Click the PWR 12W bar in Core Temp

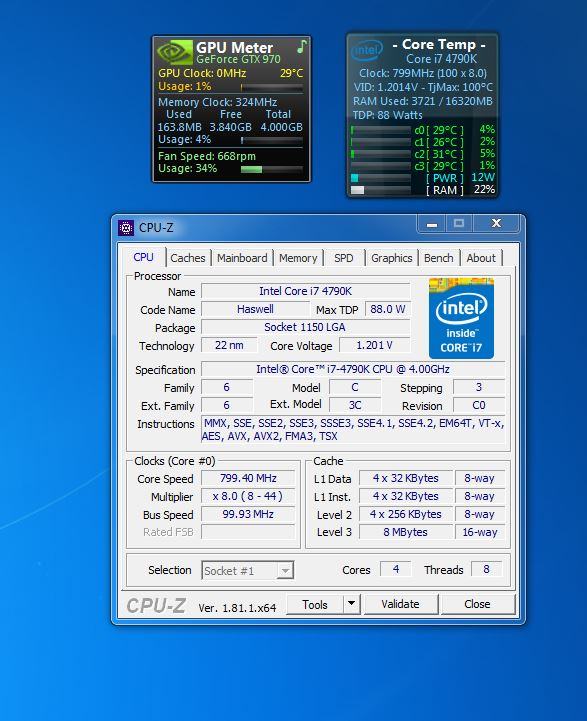click(381, 178)
